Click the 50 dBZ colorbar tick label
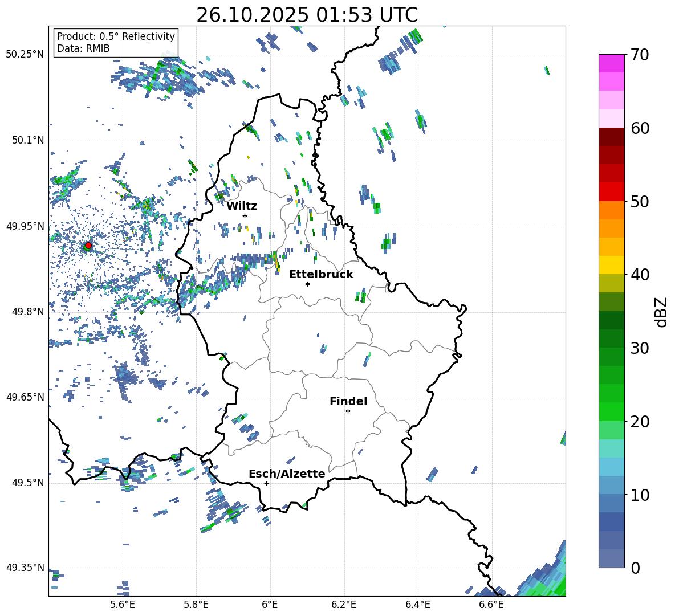 [x=640, y=202]
